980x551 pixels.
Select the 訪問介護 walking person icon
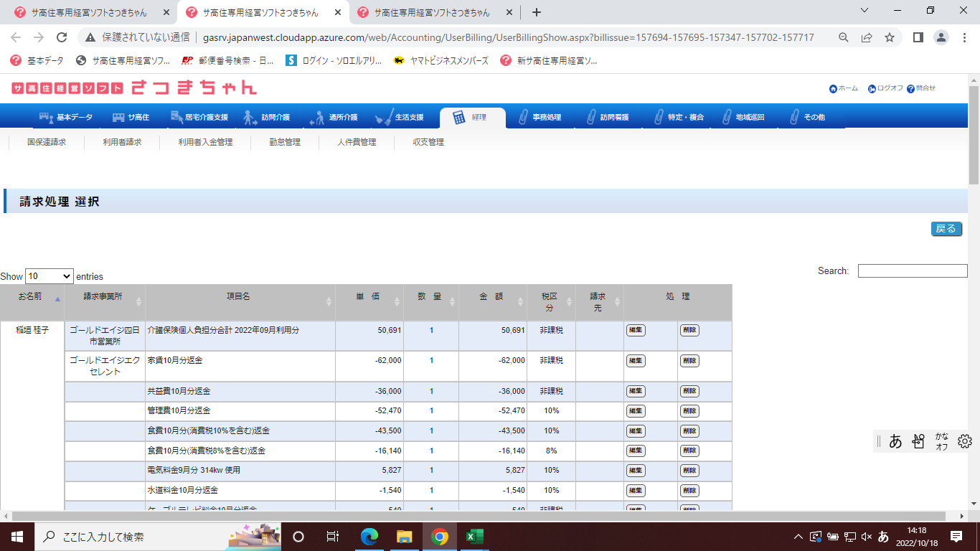click(x=250, y=117)
